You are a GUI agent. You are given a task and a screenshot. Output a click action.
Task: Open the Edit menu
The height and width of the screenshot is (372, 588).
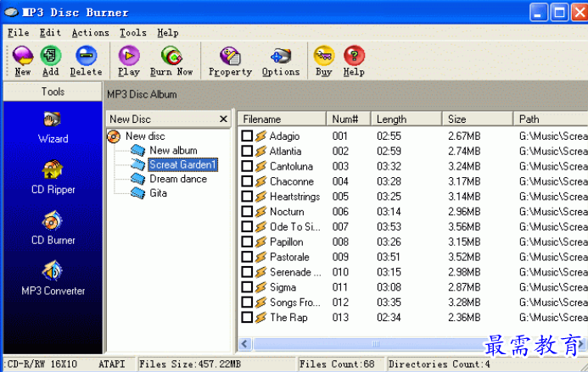[x=50, y=32]
